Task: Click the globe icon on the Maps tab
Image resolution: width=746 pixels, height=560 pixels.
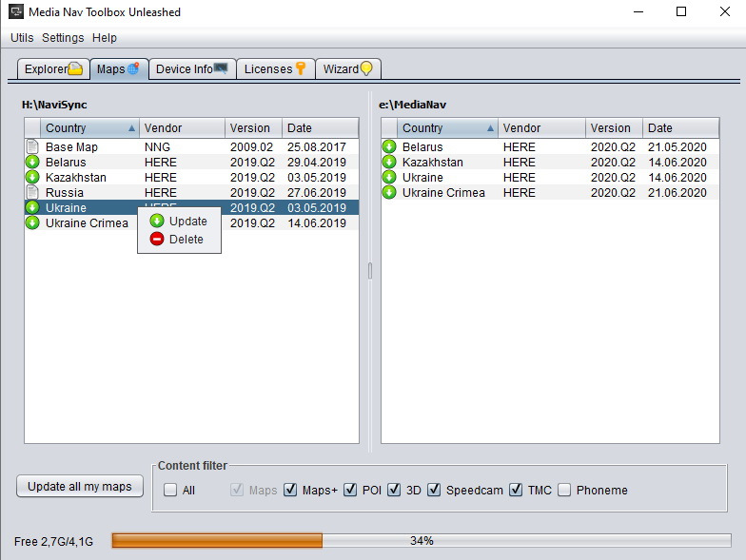Action: pyautogui.click(x=133, y=68)
